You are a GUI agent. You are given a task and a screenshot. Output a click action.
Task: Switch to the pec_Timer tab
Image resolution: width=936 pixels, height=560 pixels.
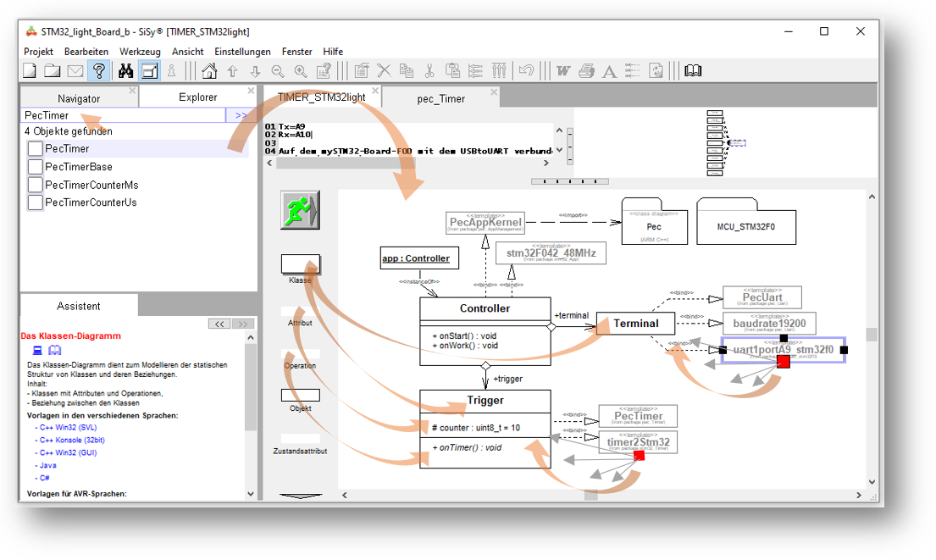(440, 99)
